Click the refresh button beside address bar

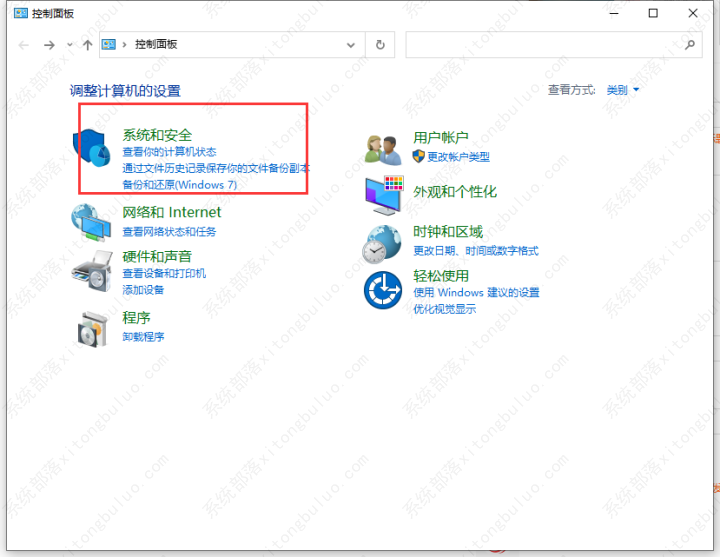(380, 45)
